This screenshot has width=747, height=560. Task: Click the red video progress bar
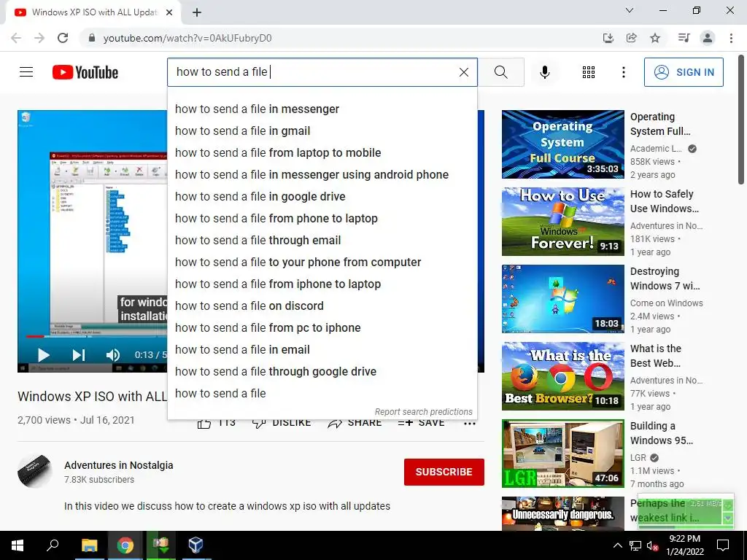point(35,336)
